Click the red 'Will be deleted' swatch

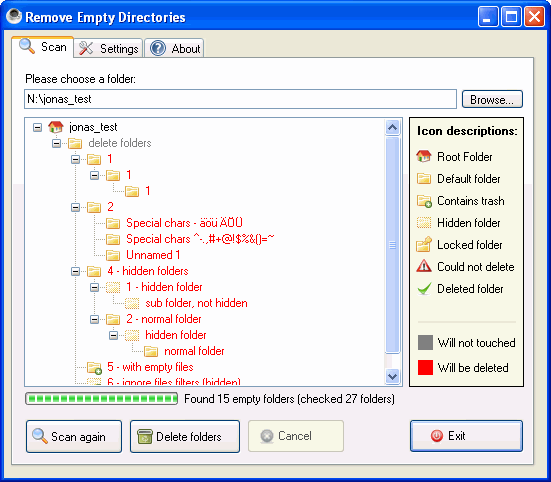[x=425, y=367]
